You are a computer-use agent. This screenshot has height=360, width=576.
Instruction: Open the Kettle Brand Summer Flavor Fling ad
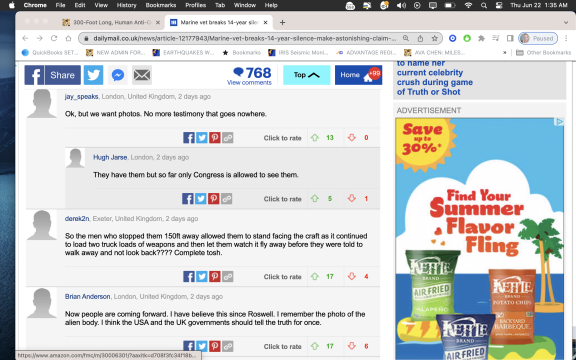tap(479, 239)
